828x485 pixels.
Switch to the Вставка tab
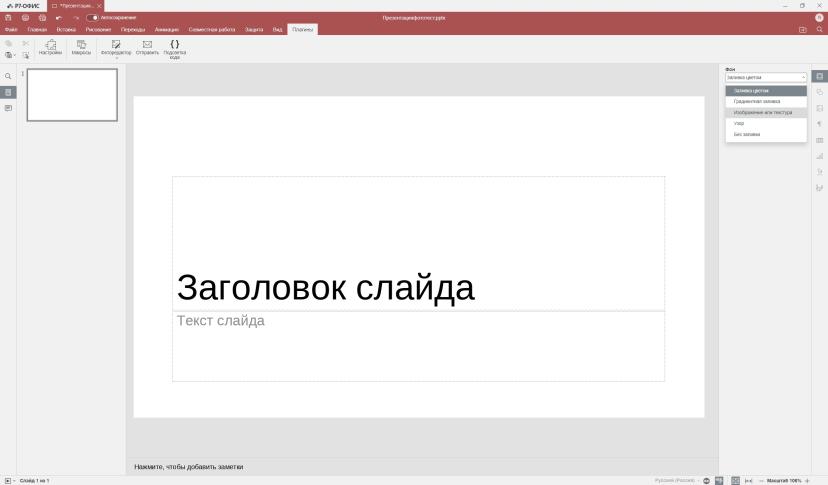(x=66, y=30)
